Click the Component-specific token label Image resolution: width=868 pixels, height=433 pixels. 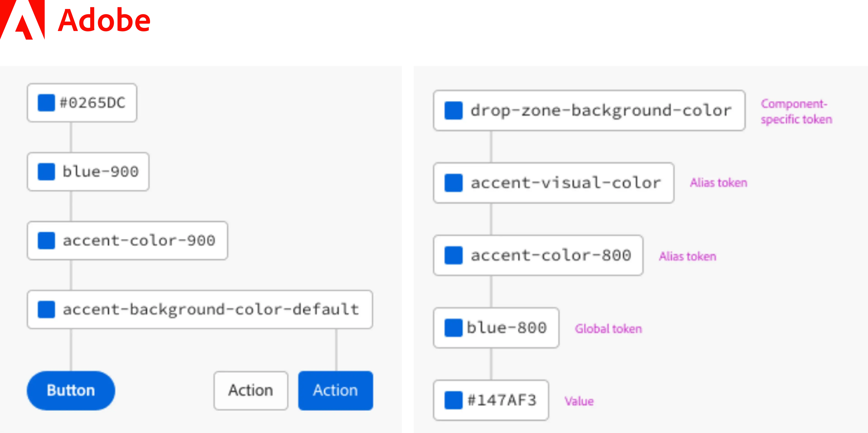796,111
